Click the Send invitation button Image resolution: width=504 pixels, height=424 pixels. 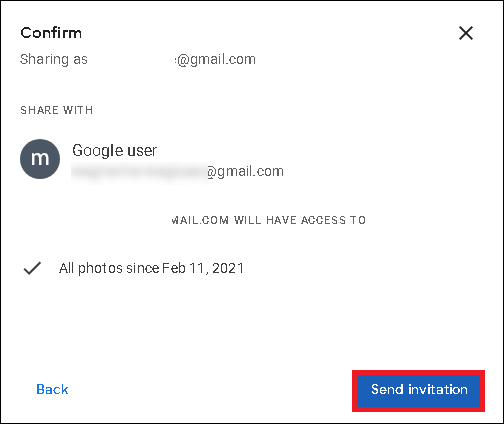tap(419, 390)
